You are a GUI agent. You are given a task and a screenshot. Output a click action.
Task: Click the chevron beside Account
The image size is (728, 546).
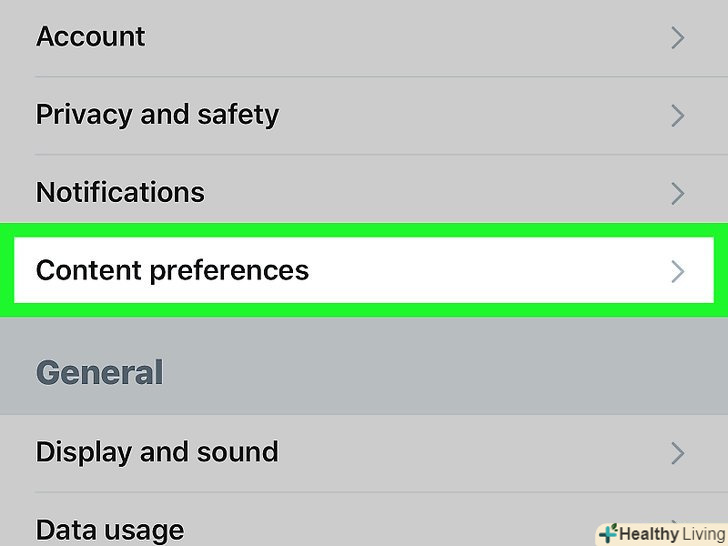coord(678,38)
